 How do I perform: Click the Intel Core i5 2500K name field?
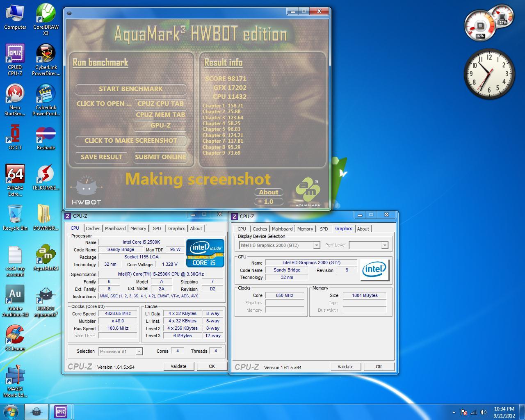142,242
